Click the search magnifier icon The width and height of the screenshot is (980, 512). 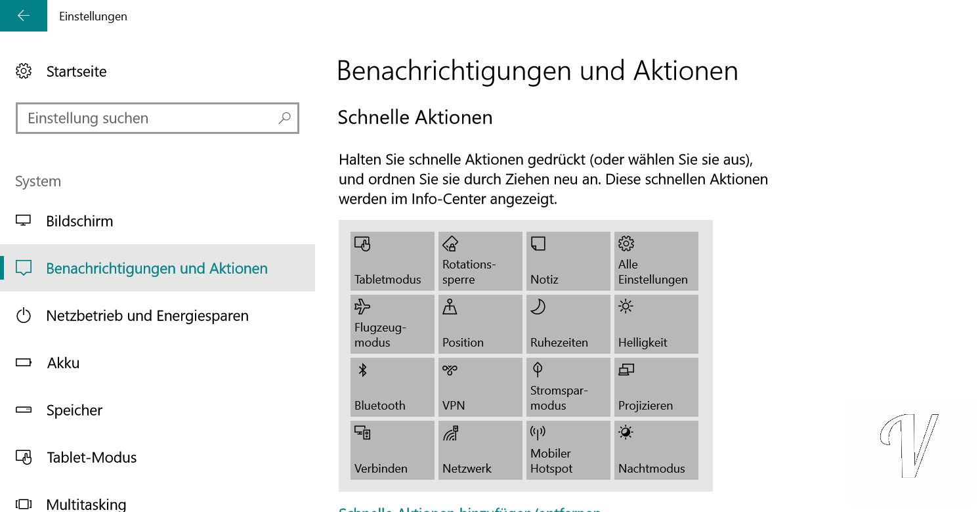click(x=284, y=118)
